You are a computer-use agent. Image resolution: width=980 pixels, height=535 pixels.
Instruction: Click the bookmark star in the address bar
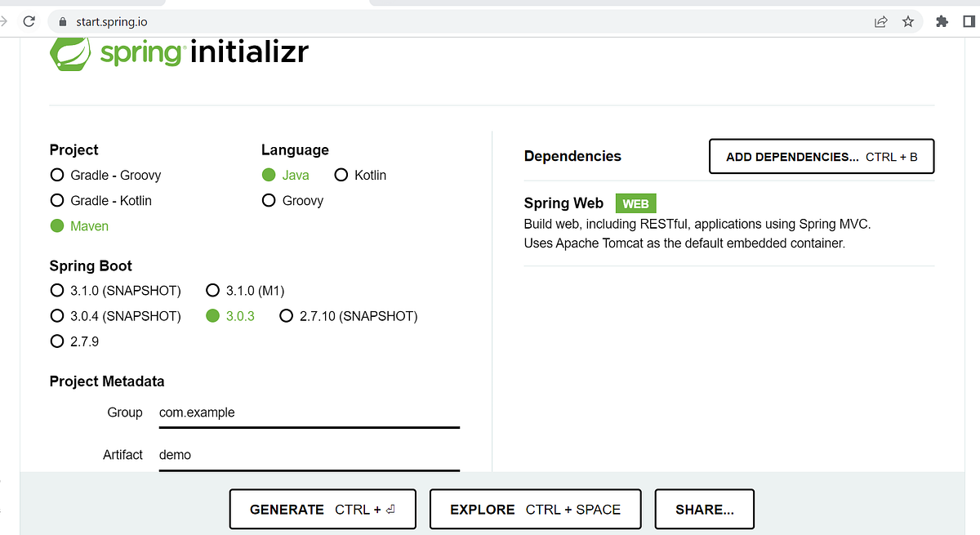[x=908, y=21]
